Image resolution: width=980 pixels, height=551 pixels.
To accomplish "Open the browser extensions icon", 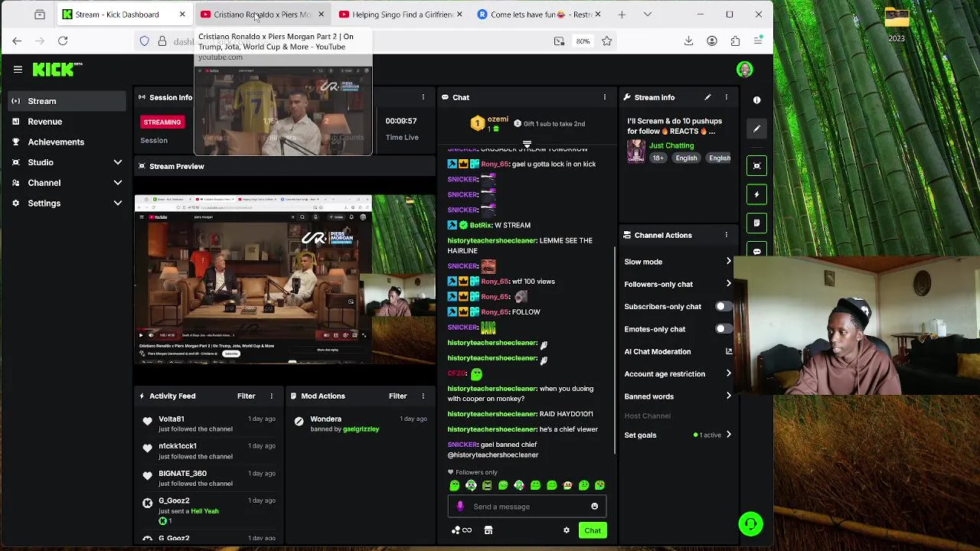I will point(735,41).
